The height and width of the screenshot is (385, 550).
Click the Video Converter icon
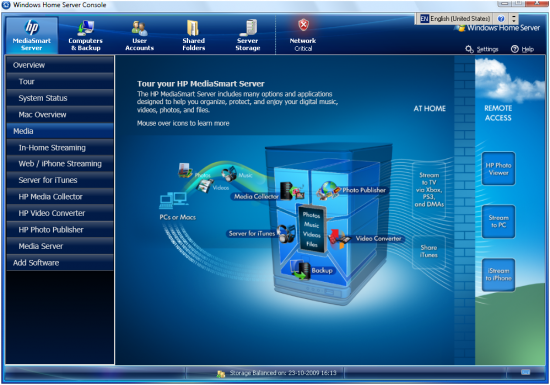point(339,239)
